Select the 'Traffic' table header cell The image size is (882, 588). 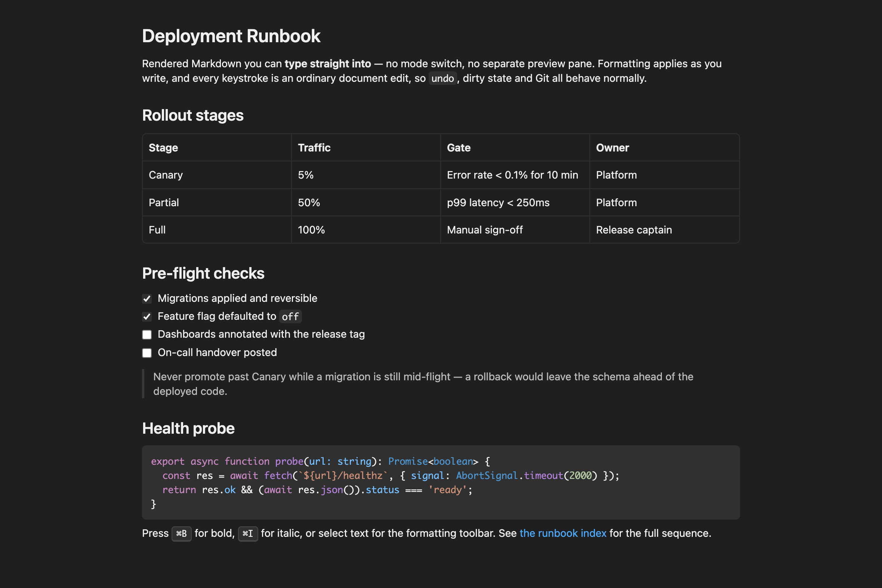pyautogui.click(x=366, y=148)
